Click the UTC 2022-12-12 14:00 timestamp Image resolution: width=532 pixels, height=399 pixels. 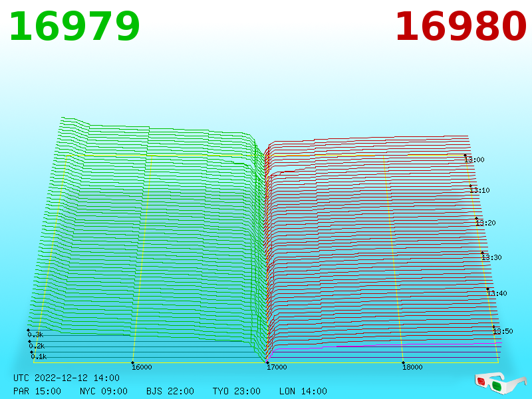click(66, 378)
